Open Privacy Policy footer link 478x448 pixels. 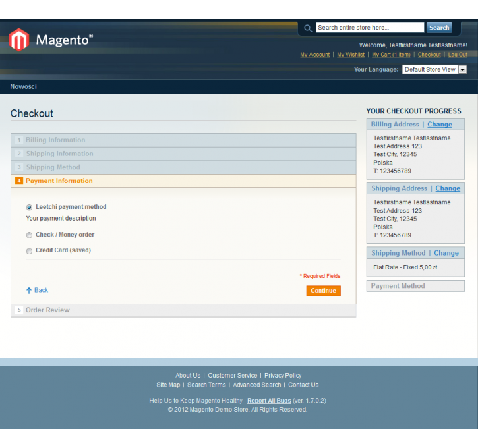tap(283, 376)
